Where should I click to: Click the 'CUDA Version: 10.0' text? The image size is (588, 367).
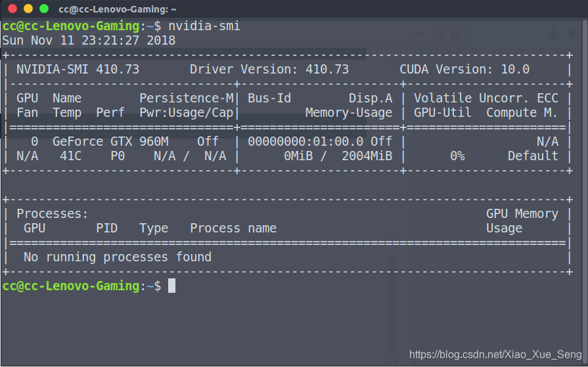[x=464, y=70]
